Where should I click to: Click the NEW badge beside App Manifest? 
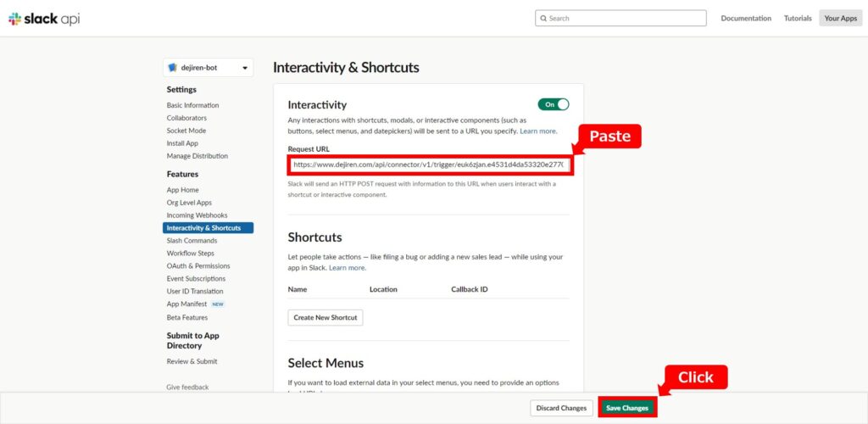coord(218,304)
